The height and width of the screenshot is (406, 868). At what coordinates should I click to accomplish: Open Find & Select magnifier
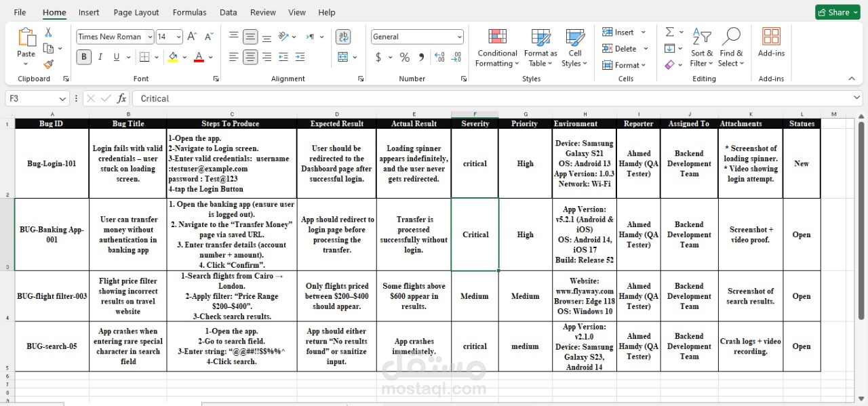731,47
